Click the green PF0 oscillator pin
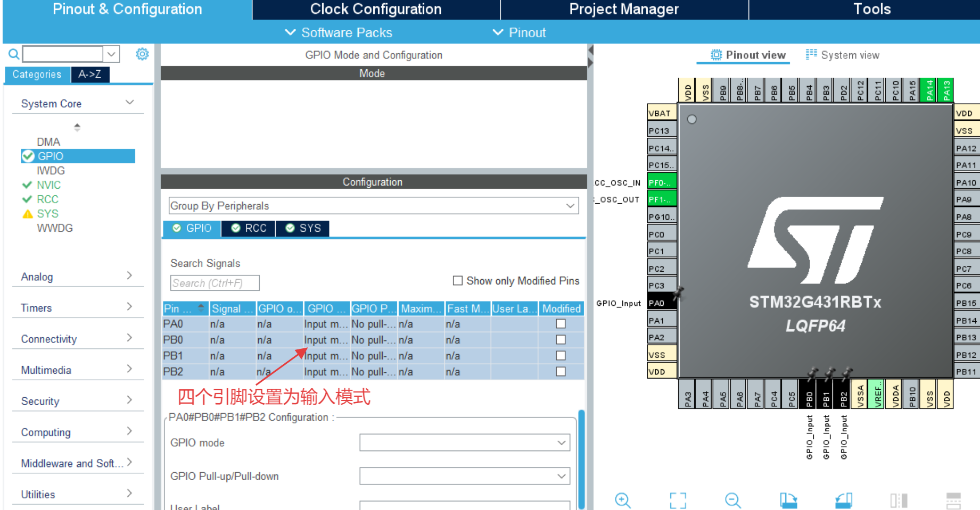Viewport: 980px width, 510px height. point(662,182)
